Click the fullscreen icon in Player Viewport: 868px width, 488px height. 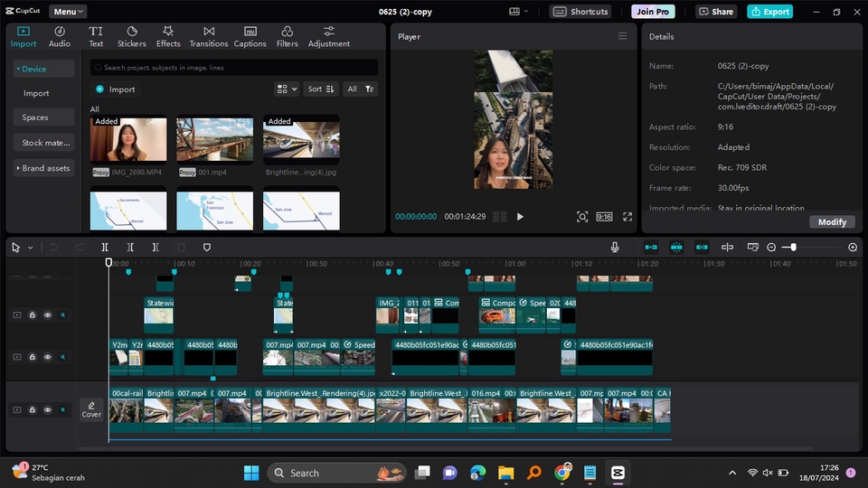[x=627, y=217]
